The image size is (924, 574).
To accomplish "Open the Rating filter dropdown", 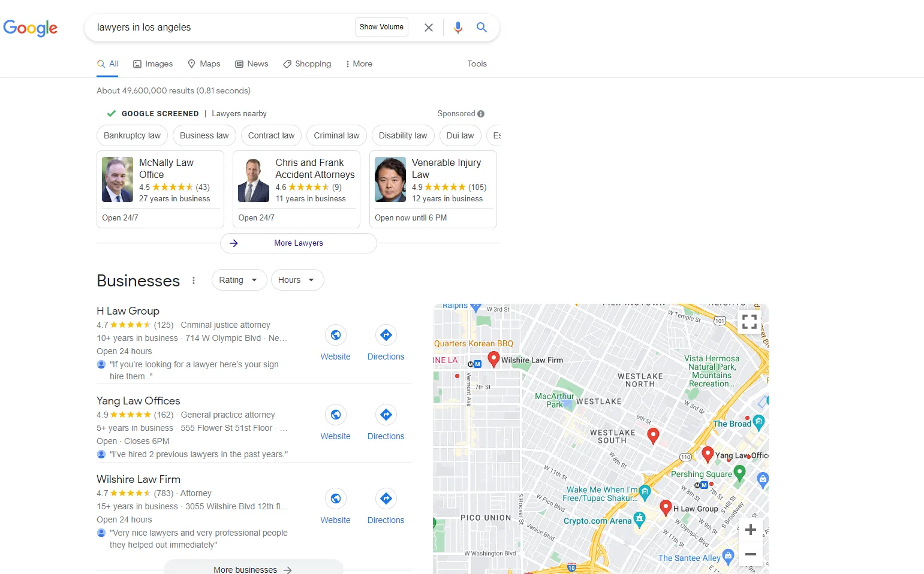I will pos(239,280).
